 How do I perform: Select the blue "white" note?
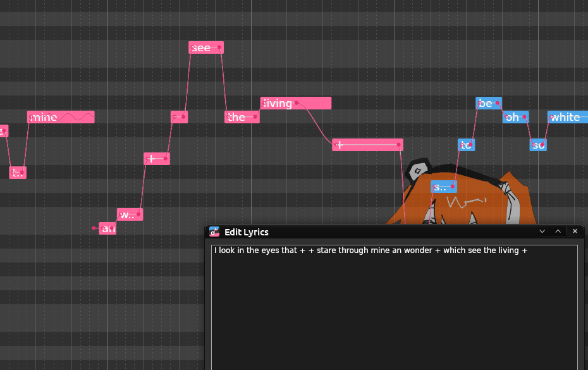[567, 117]
